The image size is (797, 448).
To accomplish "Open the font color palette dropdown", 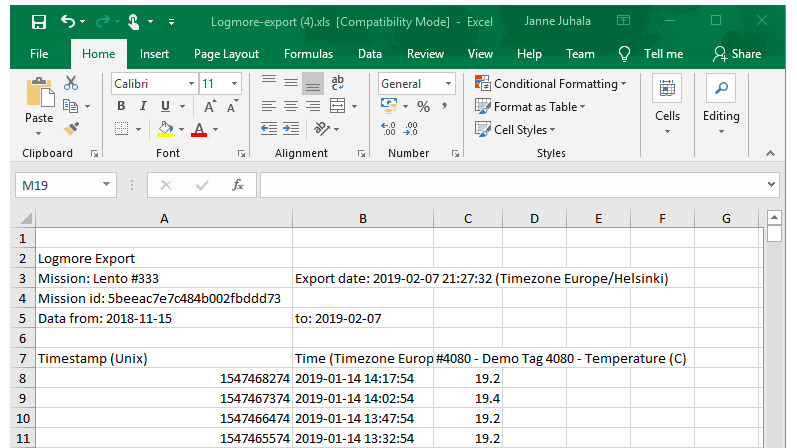I will tap(216, 129).
